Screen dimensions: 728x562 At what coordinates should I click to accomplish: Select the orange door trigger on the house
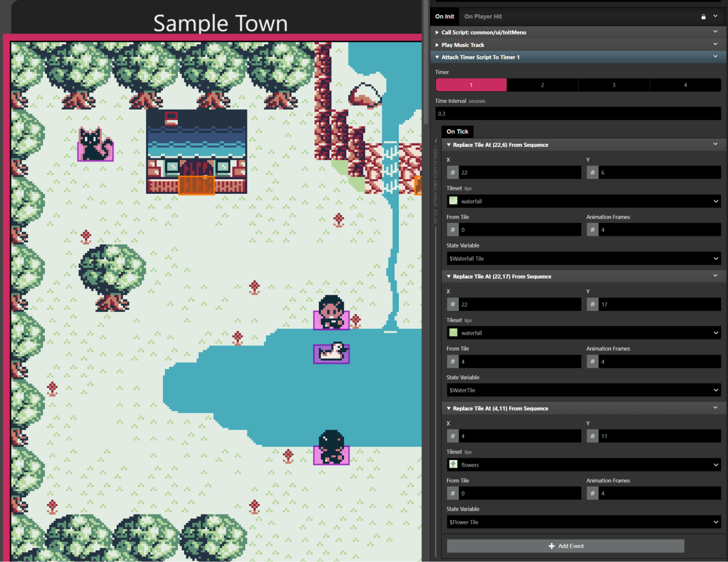pos(196,185)
